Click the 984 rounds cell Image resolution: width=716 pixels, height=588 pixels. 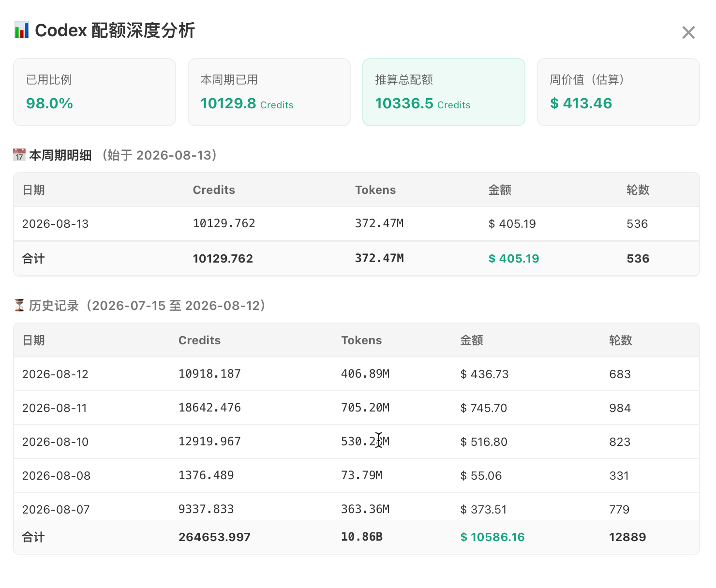[x=620, y=408]
